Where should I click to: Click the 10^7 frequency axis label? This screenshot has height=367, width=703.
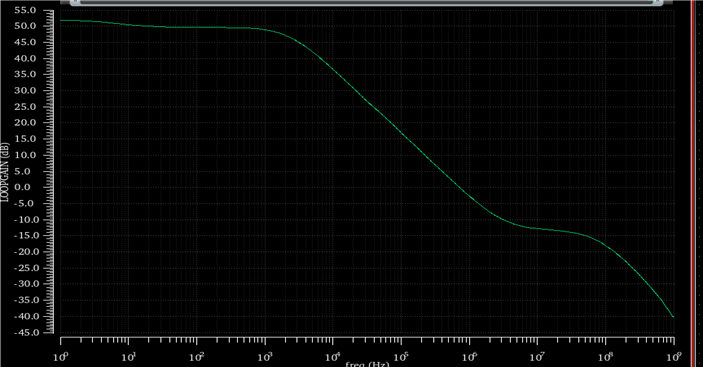[538, 356]
